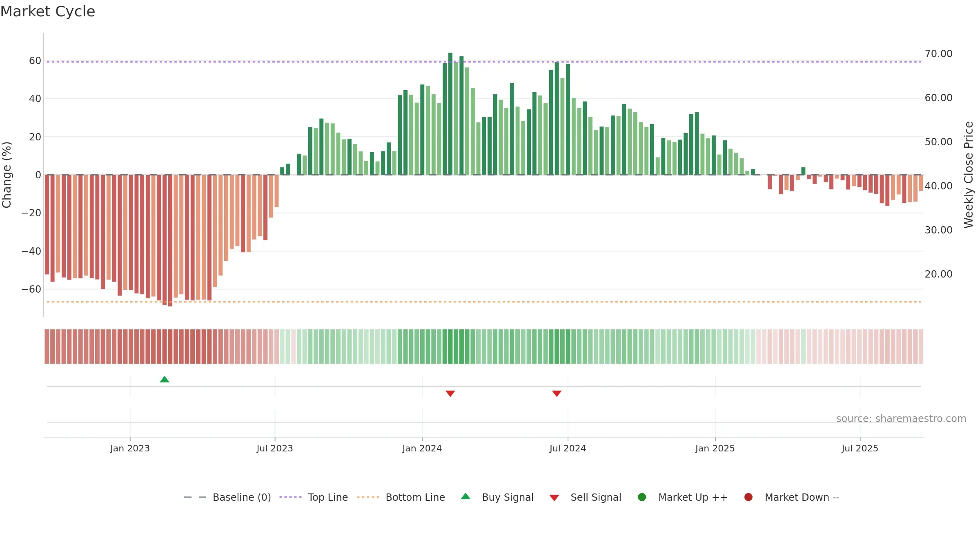Click the Jan 2025 axis label
Viewport: 980px width, 551px height.
point(715,448)
